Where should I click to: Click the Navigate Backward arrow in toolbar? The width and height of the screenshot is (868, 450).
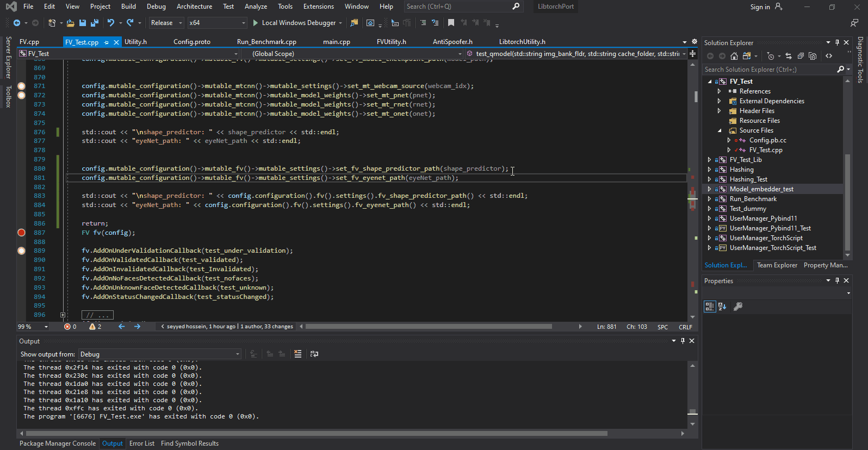pyautogui.click(x=17, y=23)
